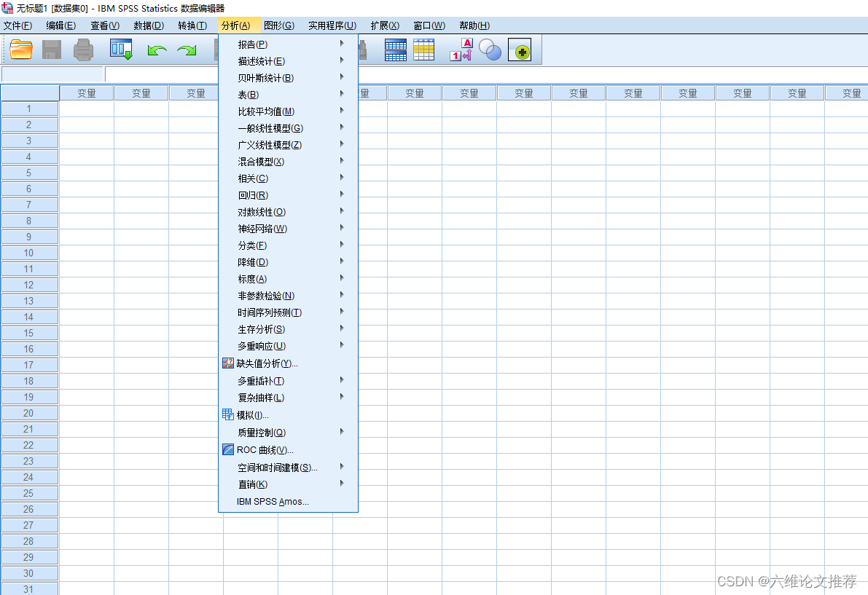Open the 图形(G) menu

(279, 25)
